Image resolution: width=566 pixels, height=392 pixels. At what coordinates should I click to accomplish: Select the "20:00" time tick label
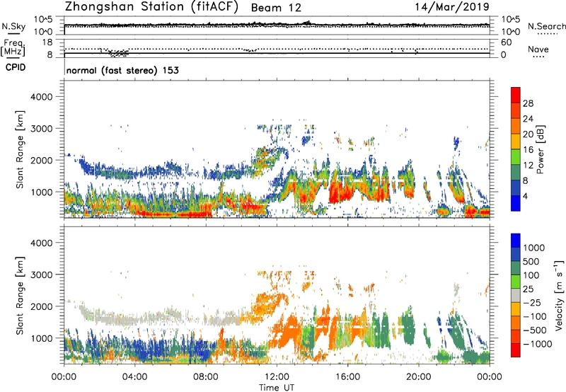point(418,377)
